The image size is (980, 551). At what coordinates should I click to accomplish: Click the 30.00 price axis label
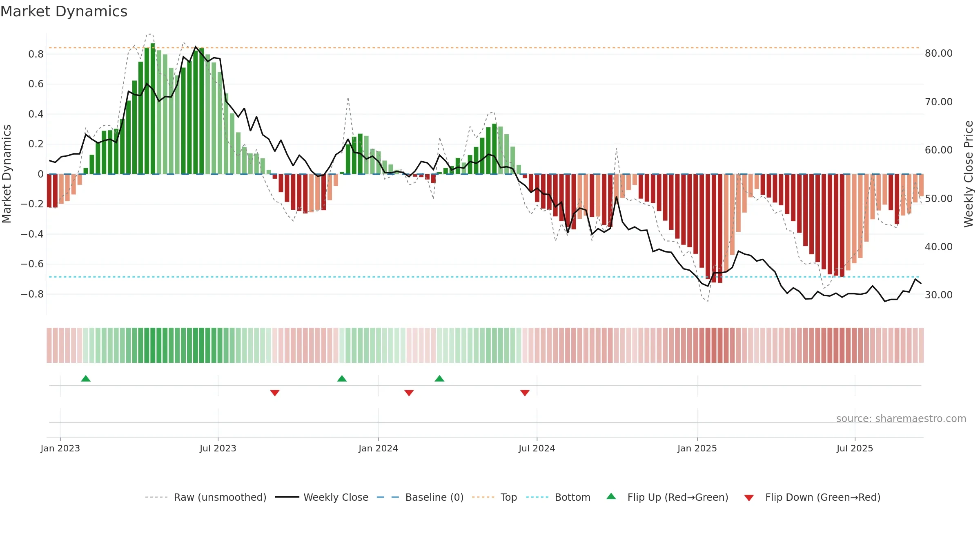tap(939, 295)
